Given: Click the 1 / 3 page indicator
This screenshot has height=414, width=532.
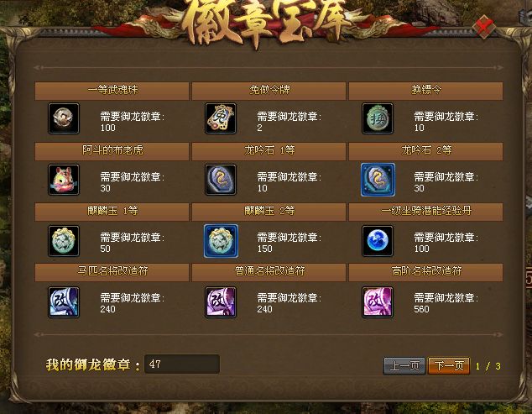Looking at the screenshot, I should 488,366.
